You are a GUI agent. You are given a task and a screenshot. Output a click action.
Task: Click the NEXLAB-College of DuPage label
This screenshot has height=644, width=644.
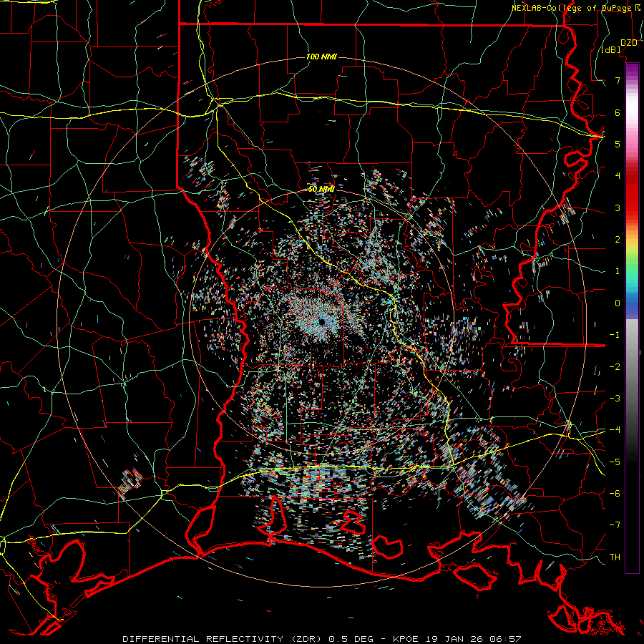[577, 8]
